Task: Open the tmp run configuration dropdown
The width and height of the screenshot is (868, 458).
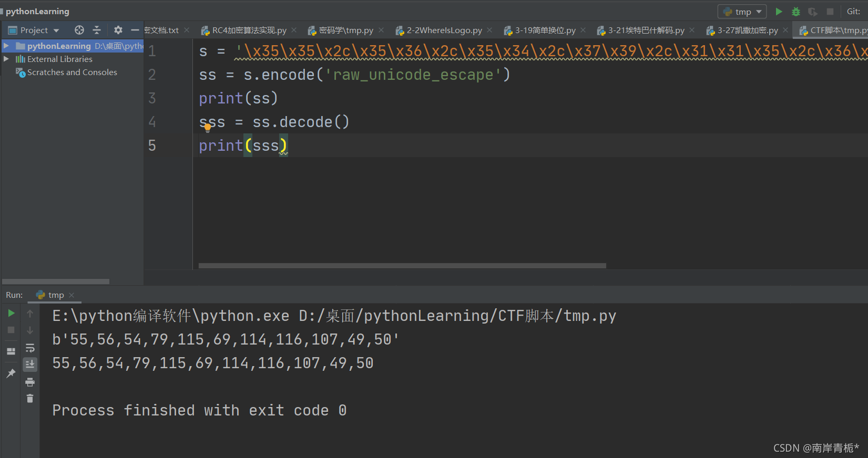Action: [742, 12]
